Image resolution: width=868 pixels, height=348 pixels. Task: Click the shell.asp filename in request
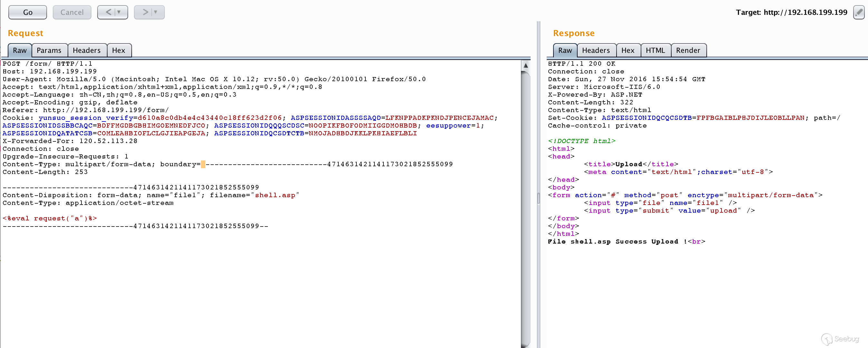(x=275, y=195)
